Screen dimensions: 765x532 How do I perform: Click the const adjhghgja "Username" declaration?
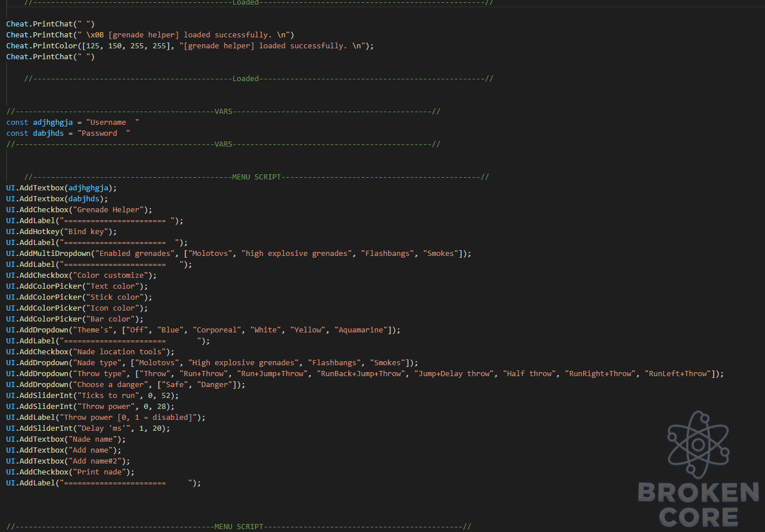click(x=73, y=122)
